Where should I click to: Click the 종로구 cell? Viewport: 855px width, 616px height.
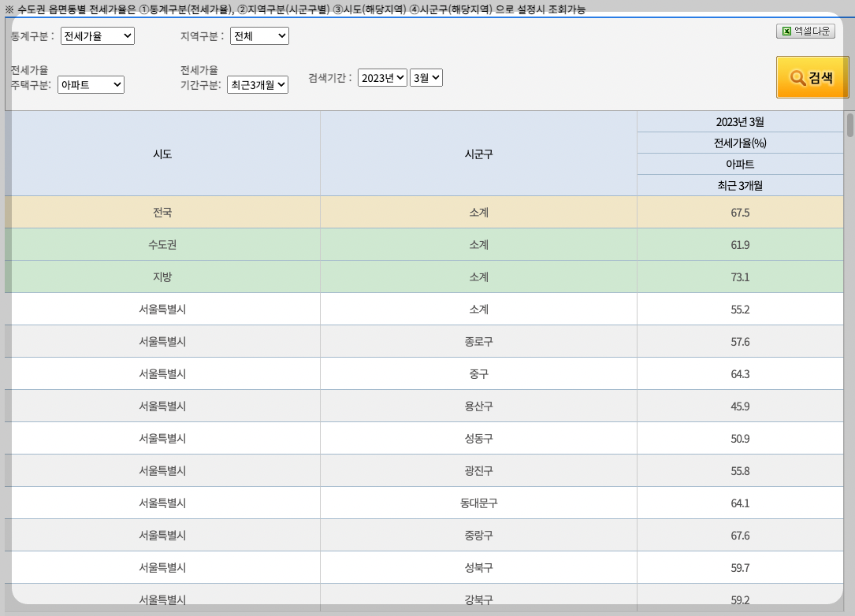[x=478, y=341]
